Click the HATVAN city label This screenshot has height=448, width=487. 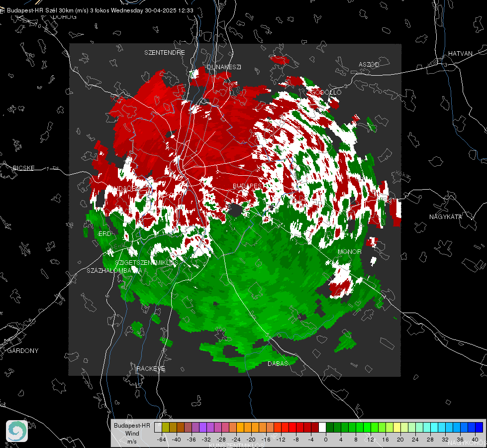pos(460,53)
